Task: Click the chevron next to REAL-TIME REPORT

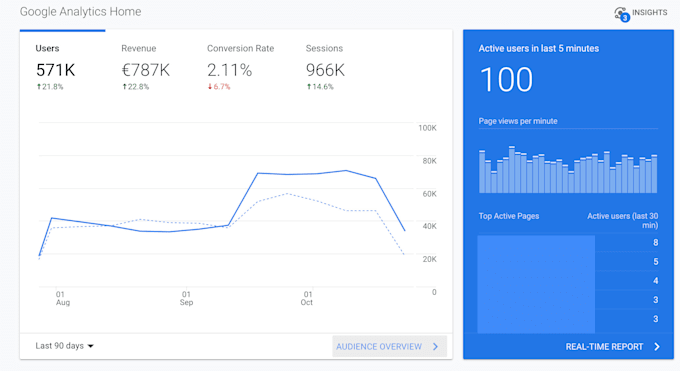Action: [x=657, y=346]
